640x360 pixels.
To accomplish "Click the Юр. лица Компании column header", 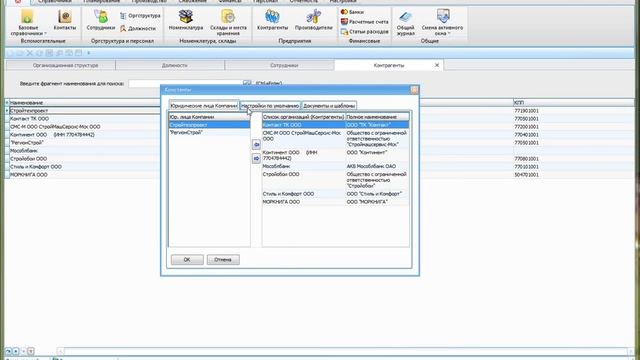I will coord(209,117).
